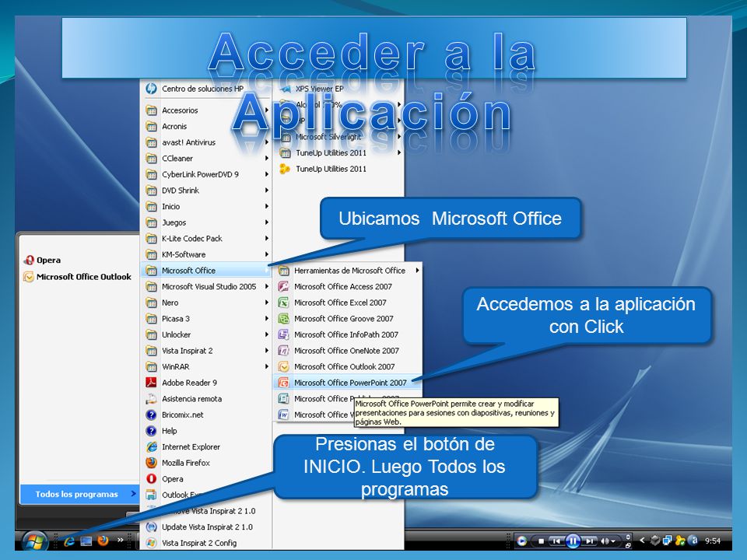Image resolution: width=747 pixels, height=560 pixels.
Task: Click the Windows Media Player logo on taskbar
Action: [522, 541]
